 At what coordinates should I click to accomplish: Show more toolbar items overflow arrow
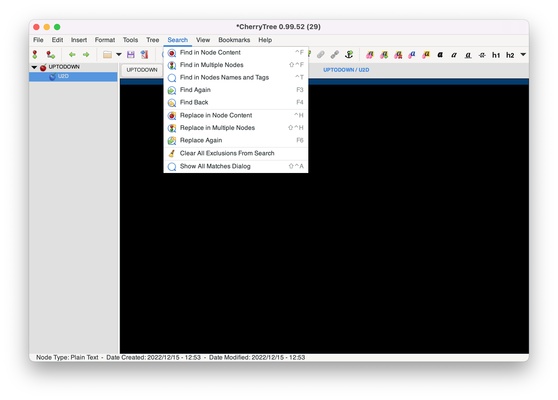coord(523,54)
